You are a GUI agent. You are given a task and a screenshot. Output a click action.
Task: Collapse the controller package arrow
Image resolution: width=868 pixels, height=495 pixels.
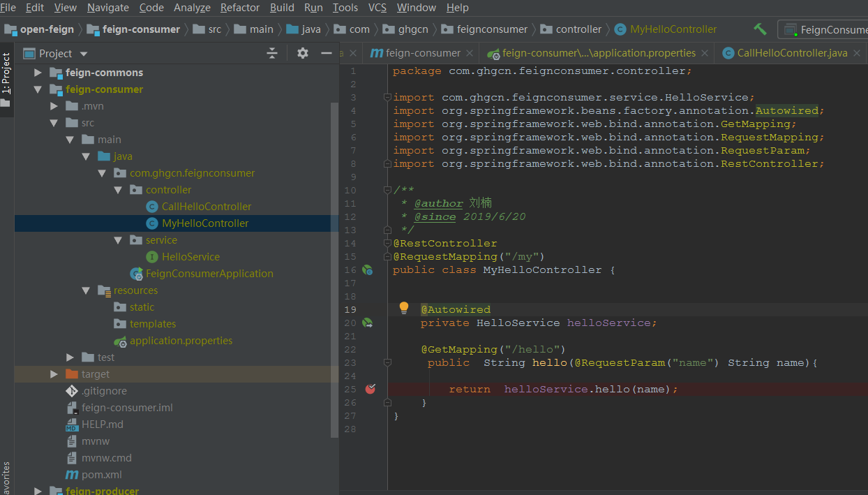coord(119,190)
